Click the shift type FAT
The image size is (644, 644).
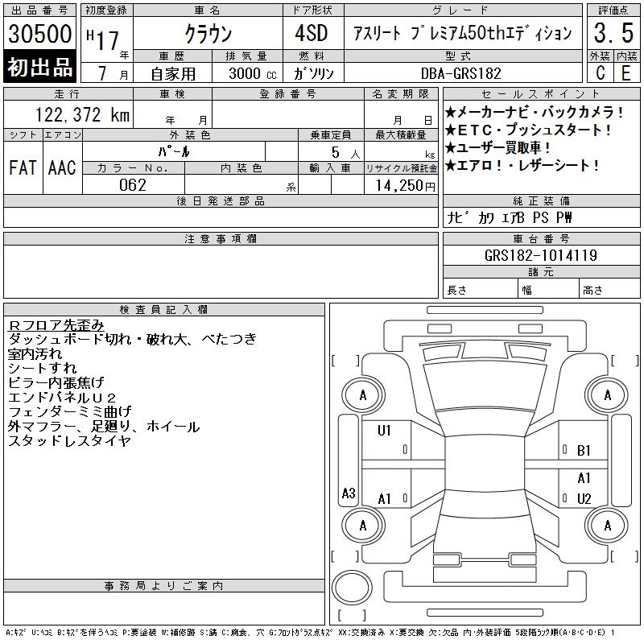(23, 168)
